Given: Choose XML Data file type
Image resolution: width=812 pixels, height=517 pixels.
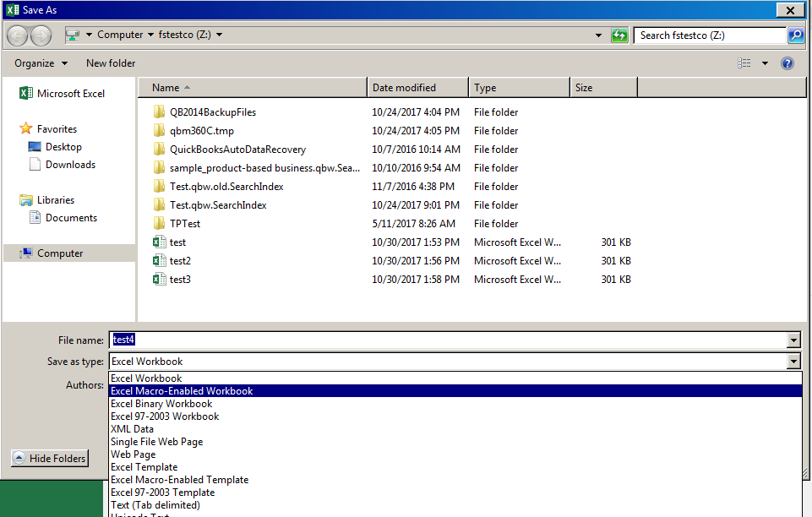Looking at the screenshot, I should pos(455,429).
